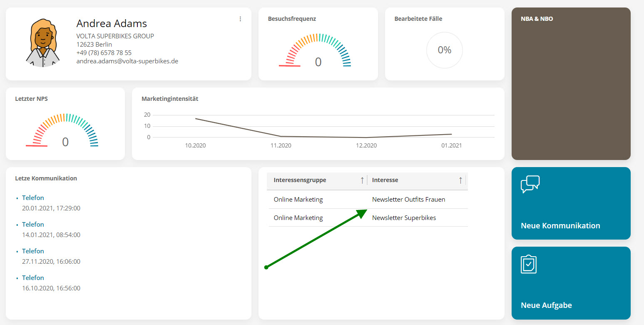
Task: Click the Bearbeitete Fälle heading
Action: [418, 19]
